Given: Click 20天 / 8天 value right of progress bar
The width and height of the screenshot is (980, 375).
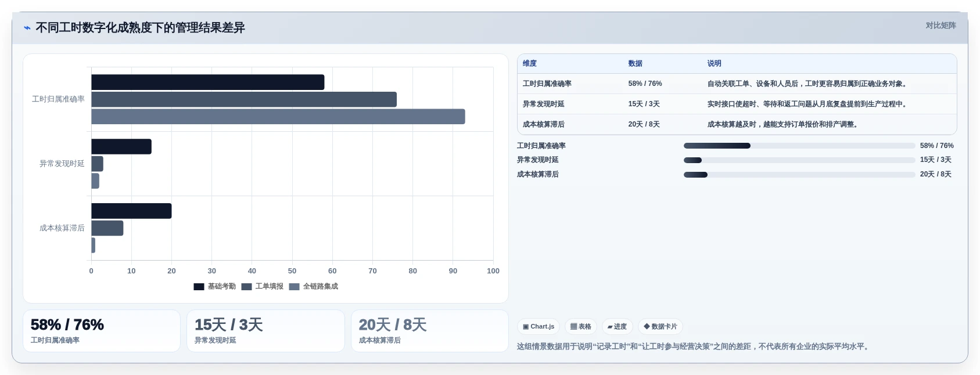Looking at the screenshot, I should click(x=936, y=175).
